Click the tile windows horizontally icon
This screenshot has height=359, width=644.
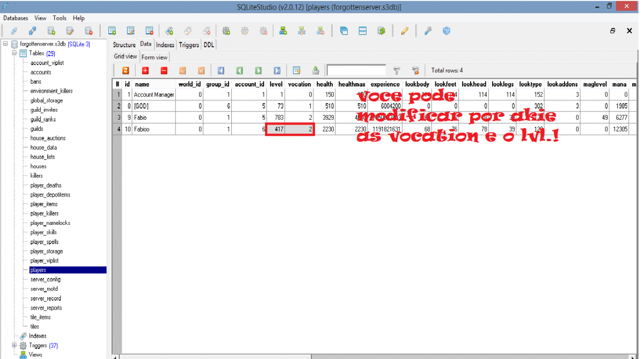point(363,31)
